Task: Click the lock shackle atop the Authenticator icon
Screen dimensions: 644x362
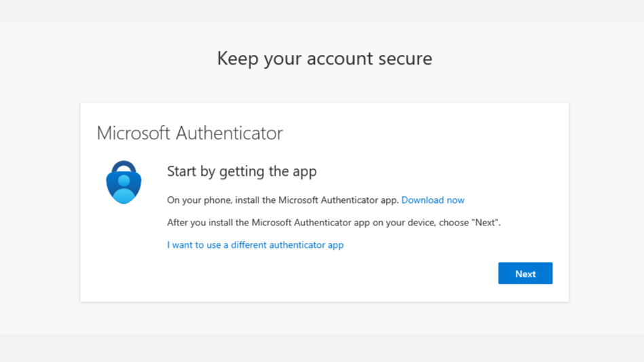Action: [124, 166]
